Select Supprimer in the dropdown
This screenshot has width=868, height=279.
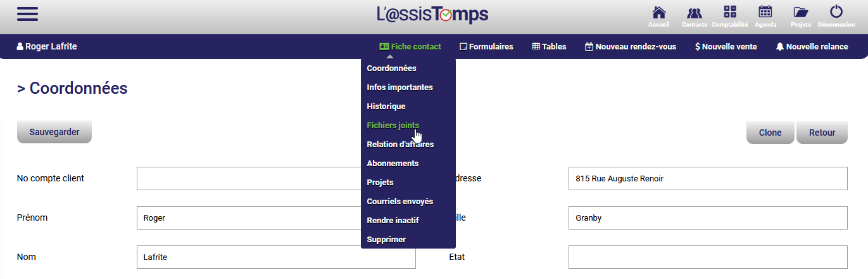pos(386,240)
